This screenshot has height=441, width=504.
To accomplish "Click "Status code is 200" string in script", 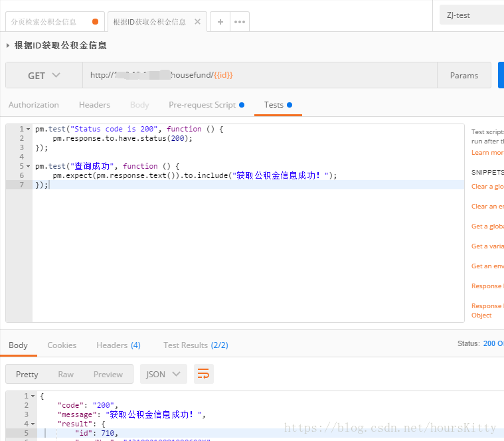I will click(x=114, y=130).
